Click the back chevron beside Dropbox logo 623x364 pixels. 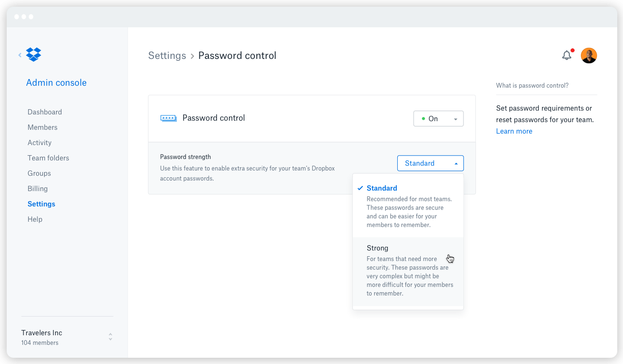point(20,55)
